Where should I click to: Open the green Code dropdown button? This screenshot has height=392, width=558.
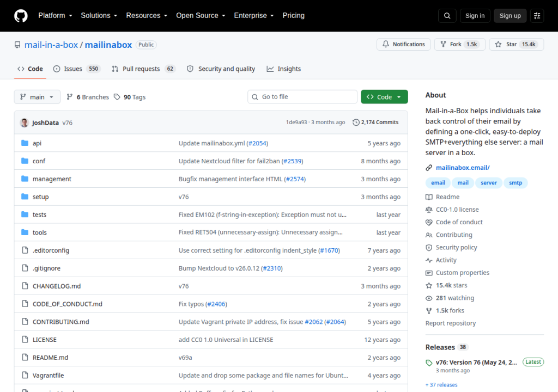[384, 97]
